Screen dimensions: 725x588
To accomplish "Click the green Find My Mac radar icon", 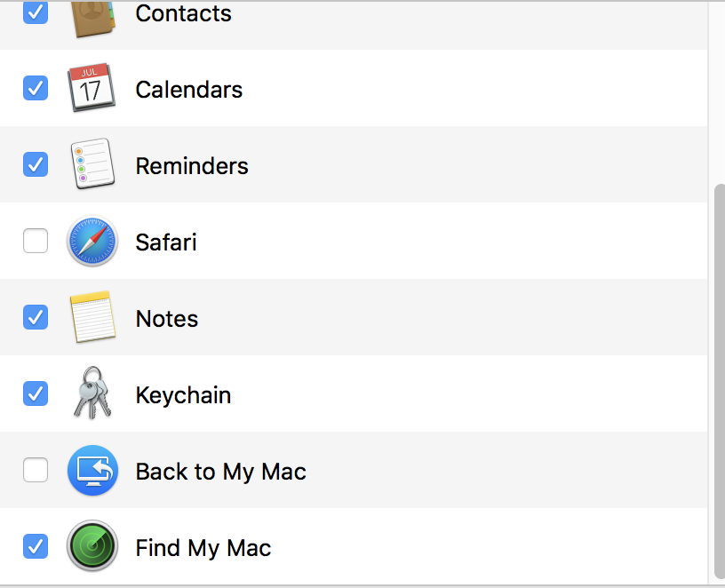I will pyautogui.click(x=92, y=546).
